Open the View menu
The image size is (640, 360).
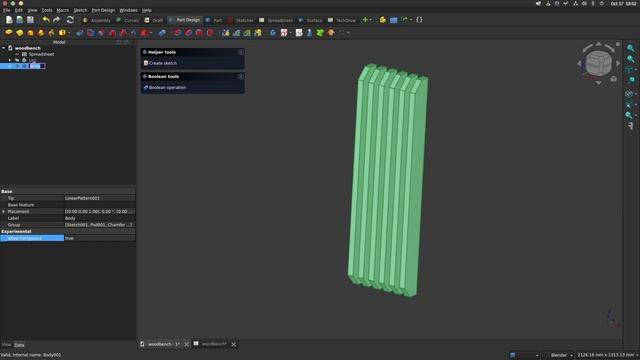(x=32, y=10)
